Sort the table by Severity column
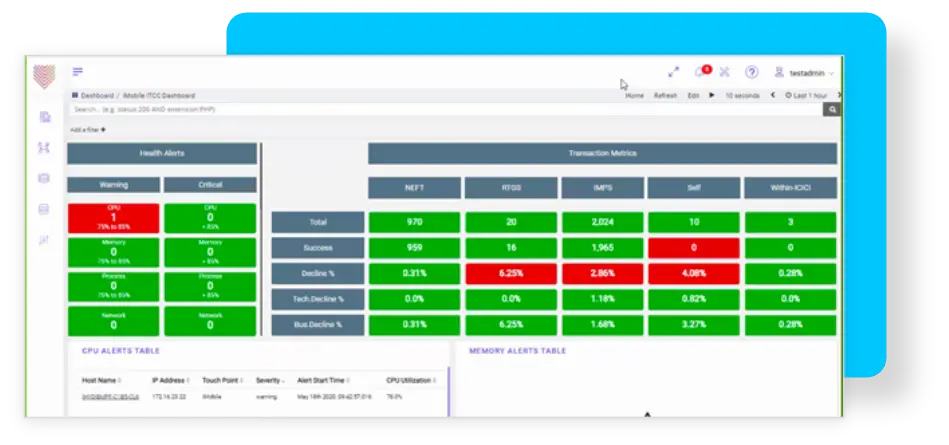Viewport: 949px width, 445px height. click(269, 380)
